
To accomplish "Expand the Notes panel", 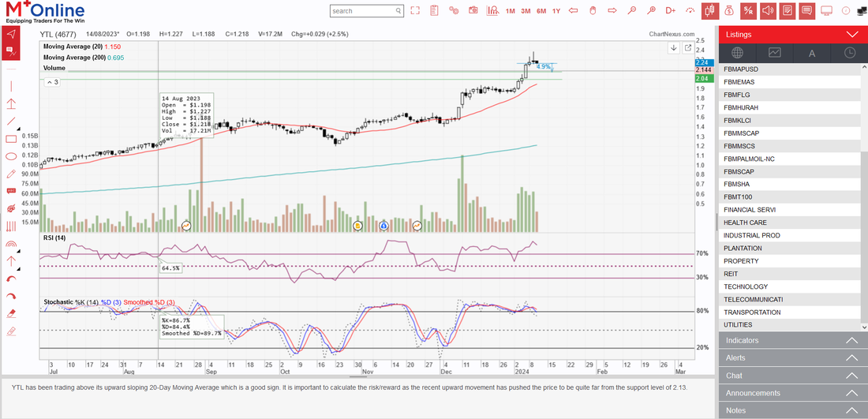I will (792, 410).
